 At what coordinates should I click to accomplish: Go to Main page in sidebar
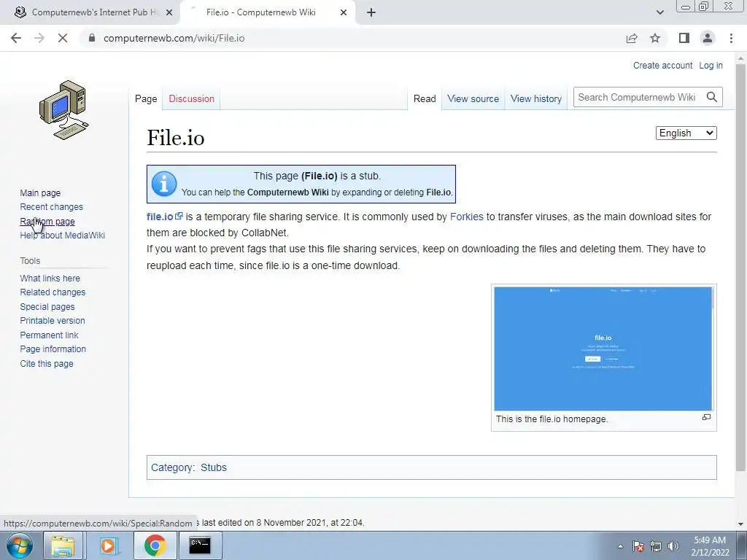tap(40, 192)
